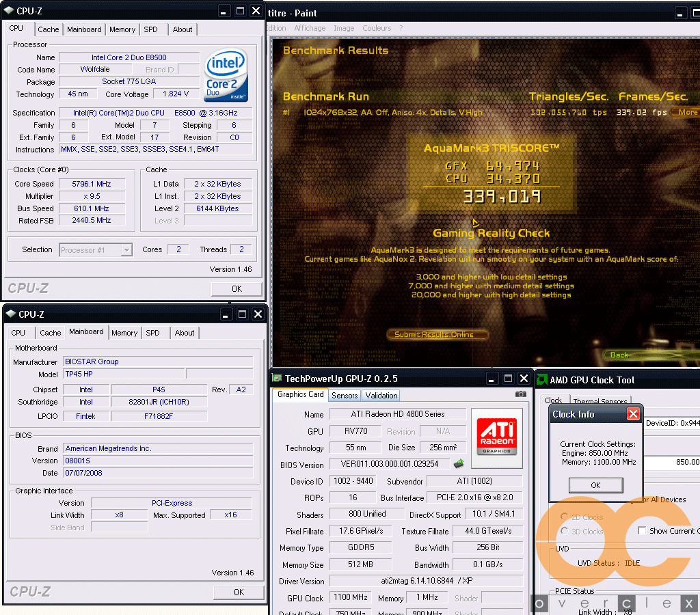700x615 pixels.
Task: Click bottom CPU-Z window title icon
Action: tap(11, 314)
